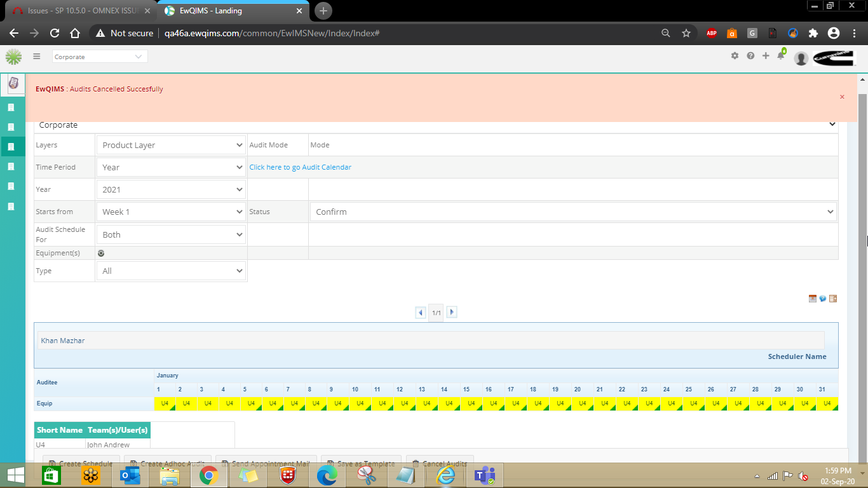Open the Year dropdown showing 2021
Image resolution: width=868 pixels, height=488 pixels.
pyautogui.click(x=172, y=189)
